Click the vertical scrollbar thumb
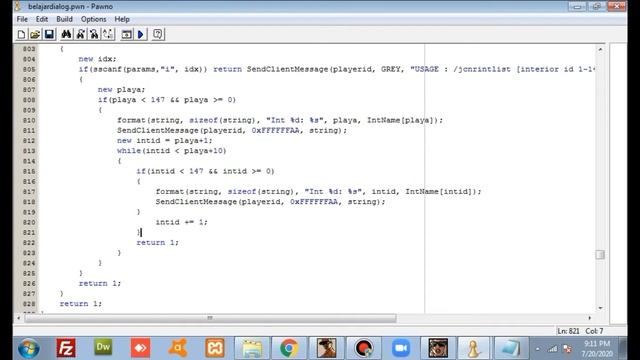The height and width of the screenshot is (360, 640). (x=600, y=254)
